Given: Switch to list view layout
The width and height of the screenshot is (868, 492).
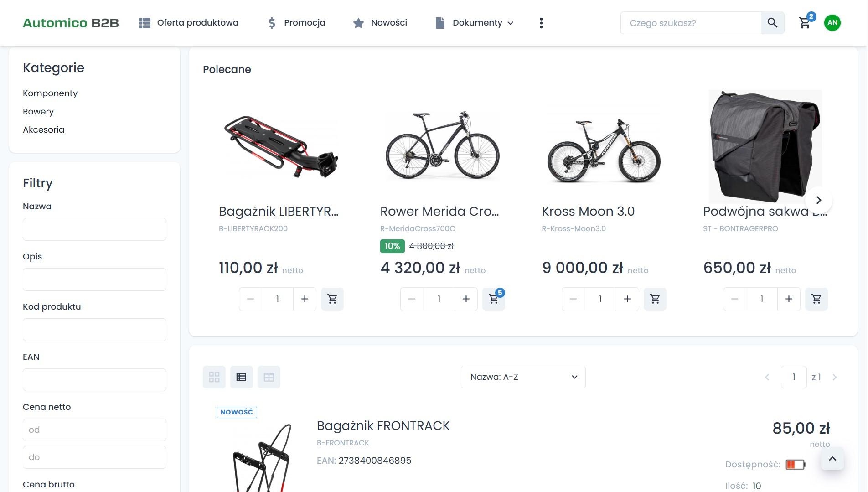Looking at the screenshot, I should point(242,377).
